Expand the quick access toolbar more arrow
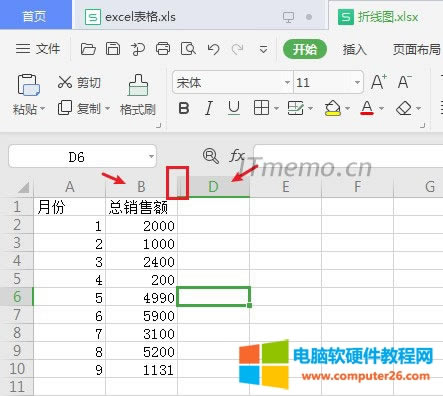The image size is (443, 396). 263,49
